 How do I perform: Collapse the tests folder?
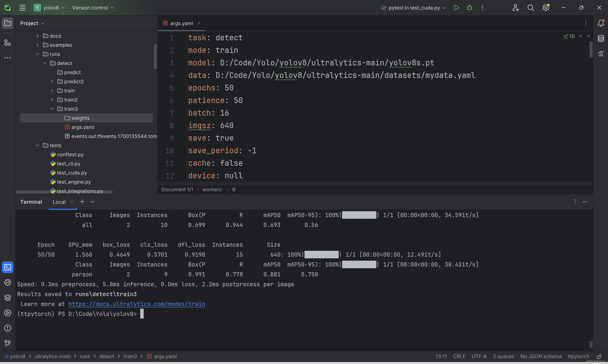point(37,145)
